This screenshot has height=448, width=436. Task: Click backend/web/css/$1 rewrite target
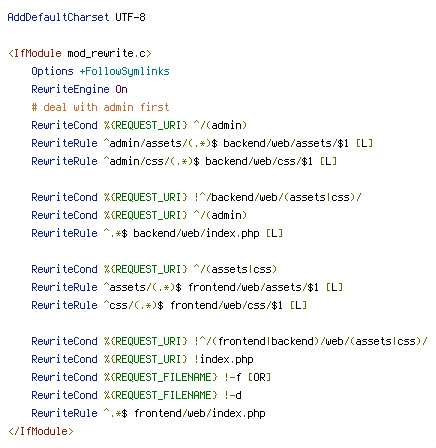point(259,161)
